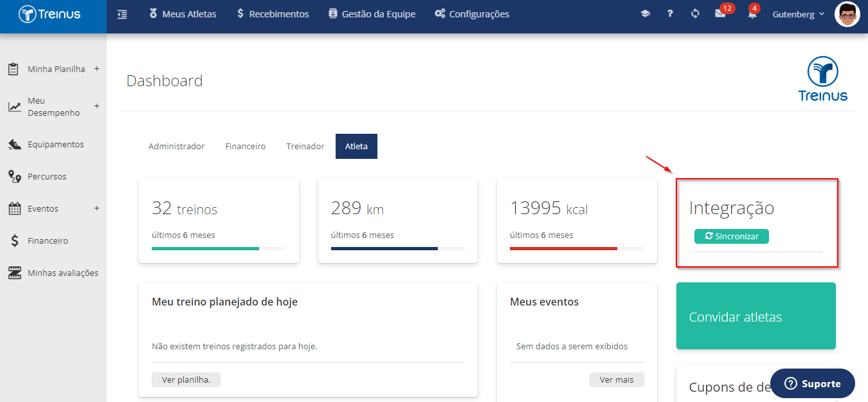868x402 pixels.
Task: Switch to the Administrador tab
Action: pyautogui.click(x=176, y=146)
